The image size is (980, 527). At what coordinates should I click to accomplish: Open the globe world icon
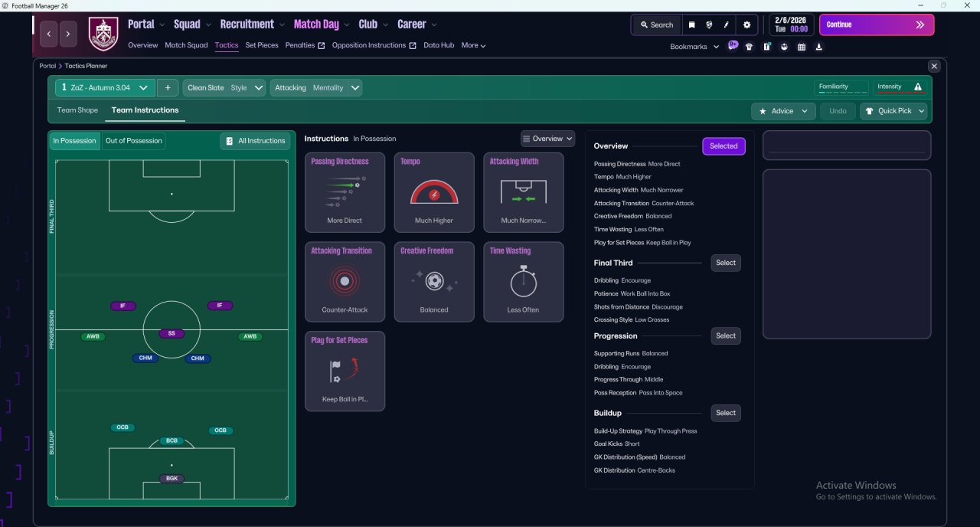tap(710, 25)
